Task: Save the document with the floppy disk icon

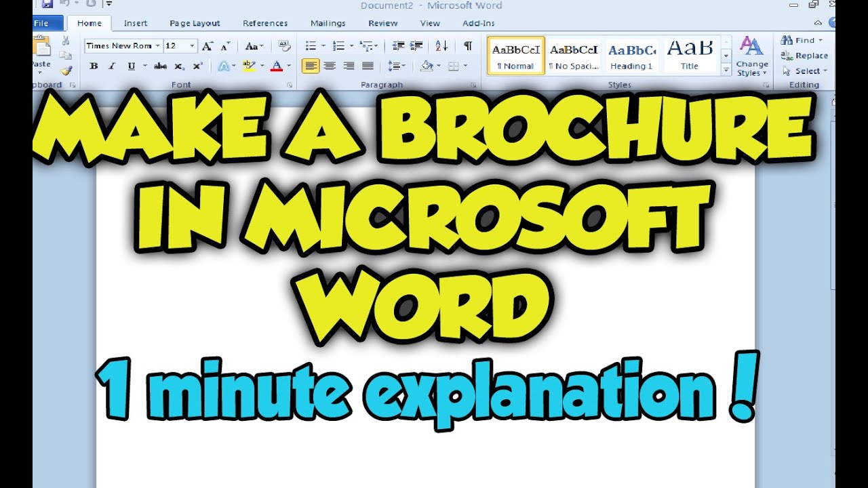Action: [47, 3]
